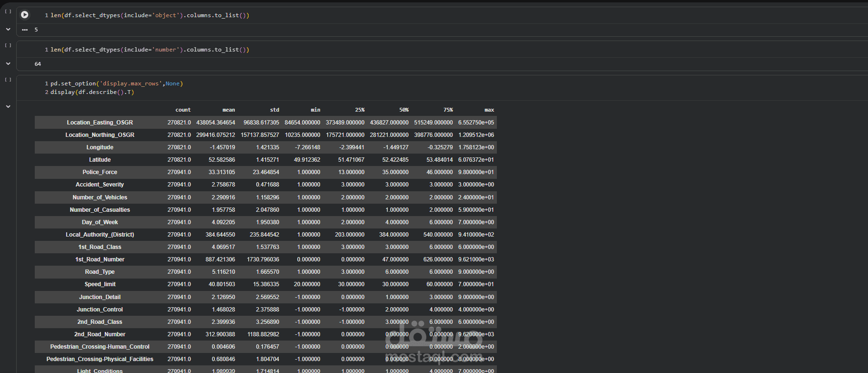Image resolution: width=868 pixels, height=373 pixels.
Task: Select the Police_Force row label
Action: (x=100, y=172)
